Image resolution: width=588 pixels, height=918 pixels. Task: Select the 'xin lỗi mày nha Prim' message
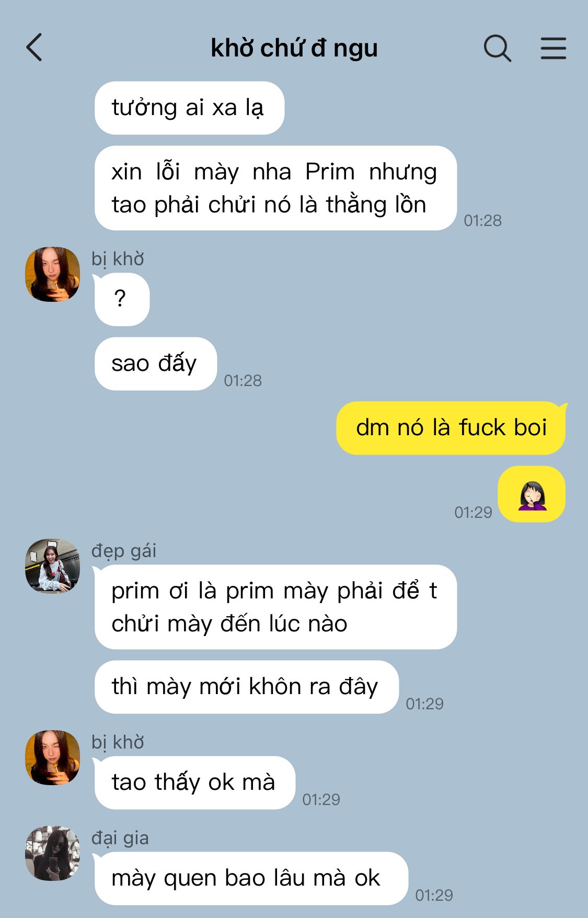(x=275, y=188)
